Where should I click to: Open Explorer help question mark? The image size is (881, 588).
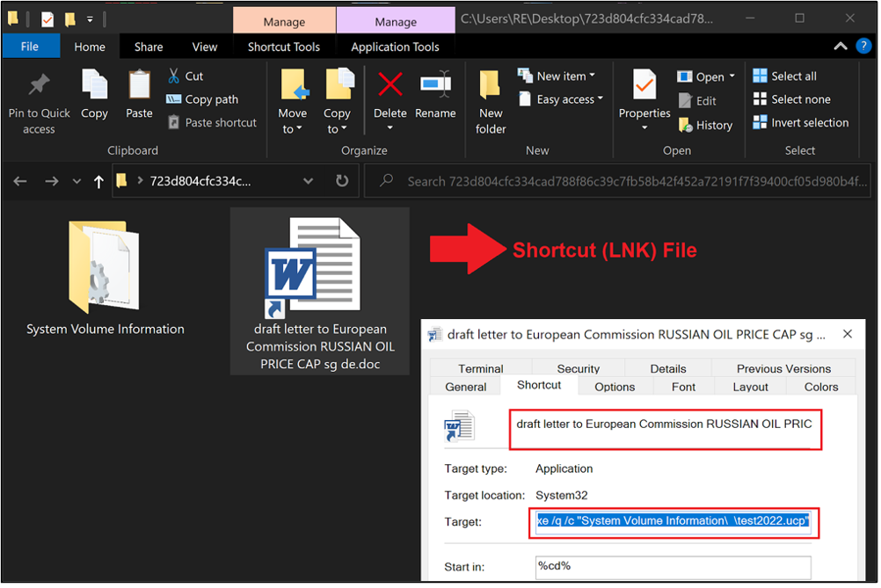click(863, 46)
